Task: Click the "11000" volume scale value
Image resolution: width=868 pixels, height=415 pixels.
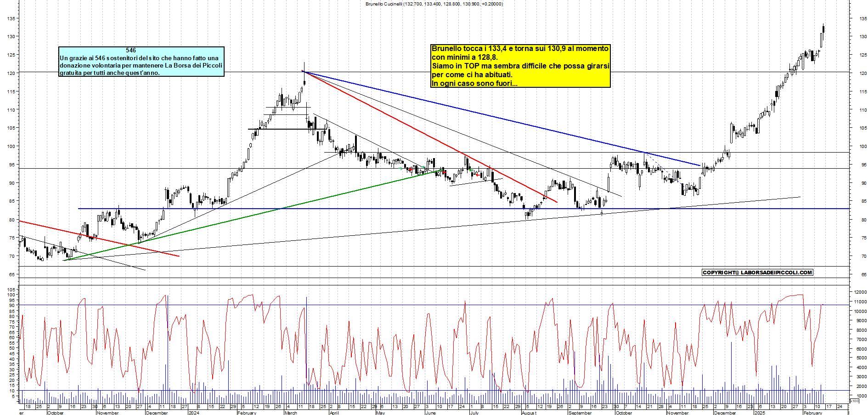Action: click(860, 302)
